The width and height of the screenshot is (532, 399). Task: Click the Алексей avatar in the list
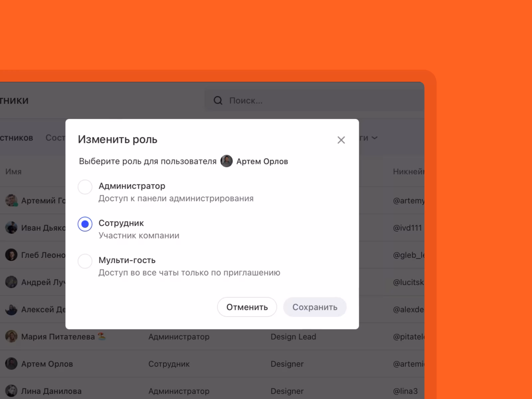[11, 309]
